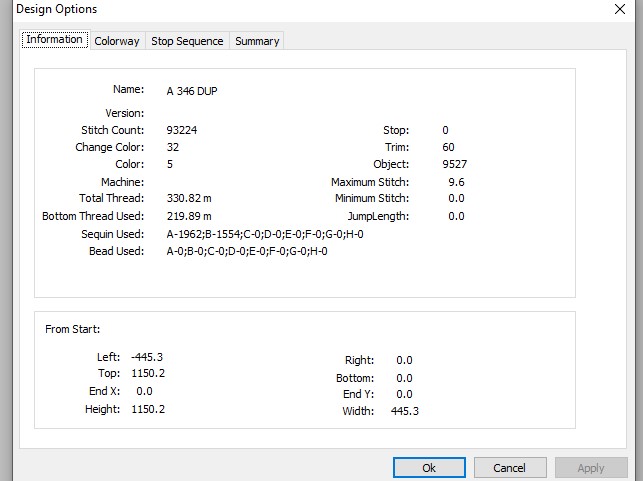This screenshot has height=481, width=643.
Task: Click the Color value 5
Action: (x=170, y=164)
